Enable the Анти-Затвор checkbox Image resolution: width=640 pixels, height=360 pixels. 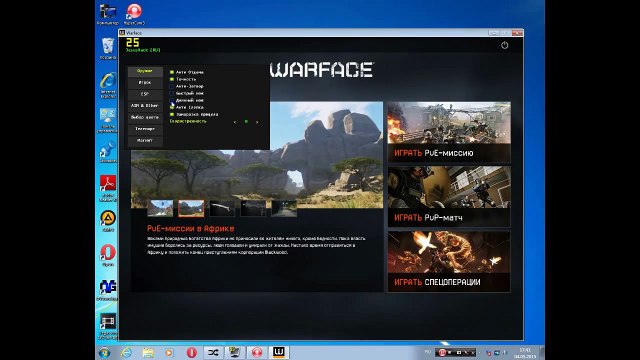coord(172,86)
